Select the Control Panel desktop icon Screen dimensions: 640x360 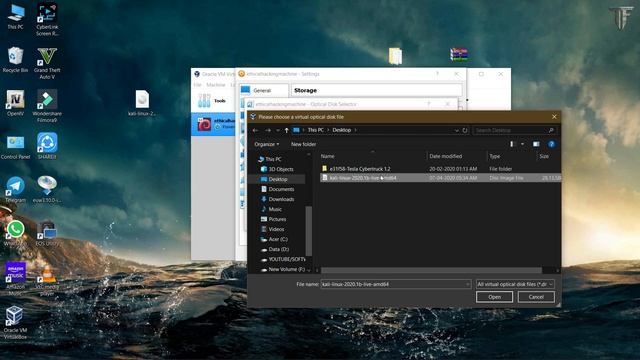pos(15,147)
